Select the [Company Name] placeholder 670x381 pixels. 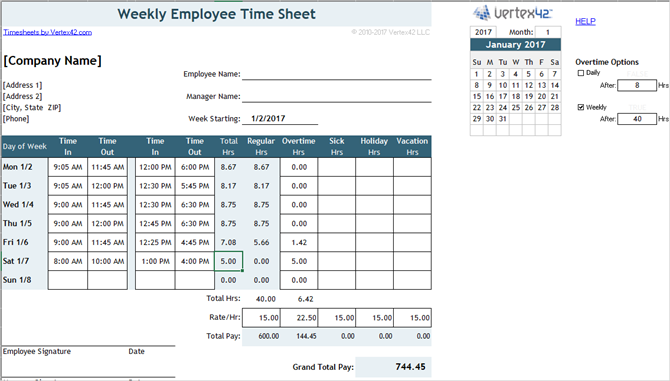coord(52,61)
